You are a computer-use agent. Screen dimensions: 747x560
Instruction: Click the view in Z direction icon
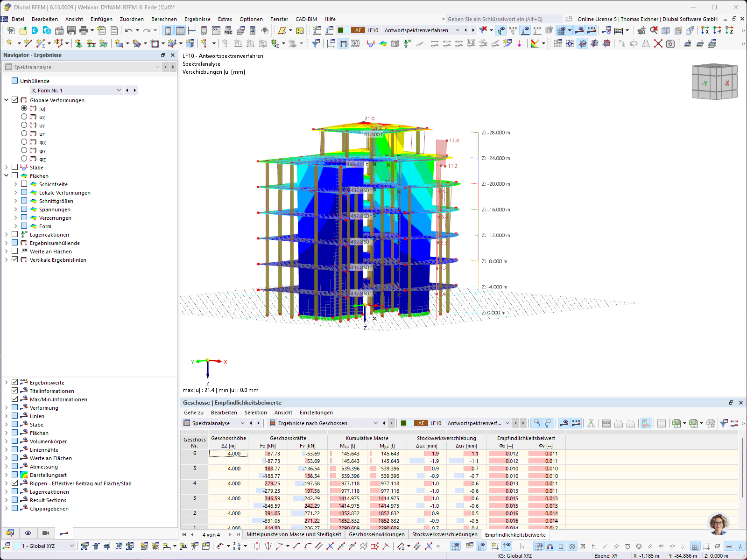(729, 30)
